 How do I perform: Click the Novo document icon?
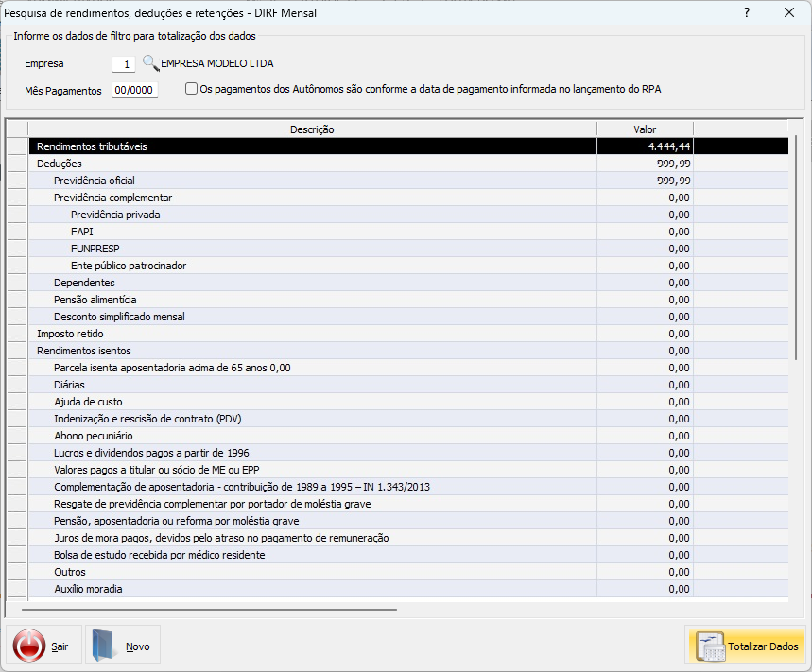click(x=106, y=646)
